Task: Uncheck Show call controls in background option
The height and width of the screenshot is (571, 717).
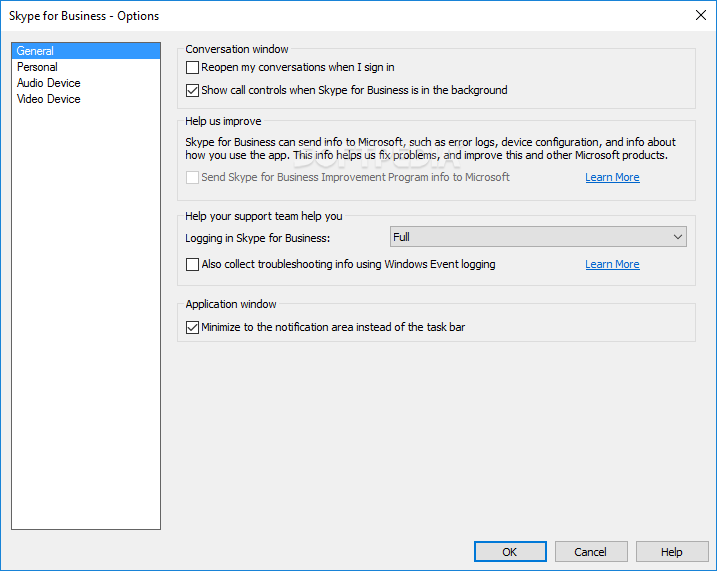Action: click(x=193, y=91)
